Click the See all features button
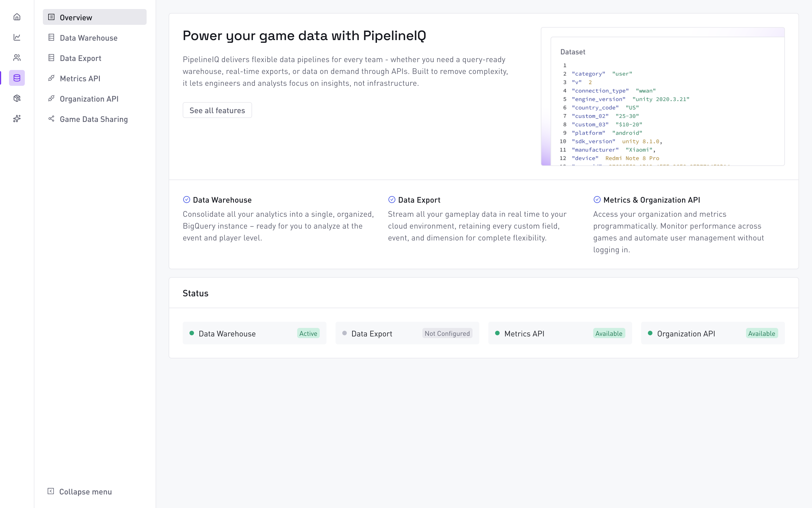The width and height of the screenshot is (812, 508). point(217,110)
